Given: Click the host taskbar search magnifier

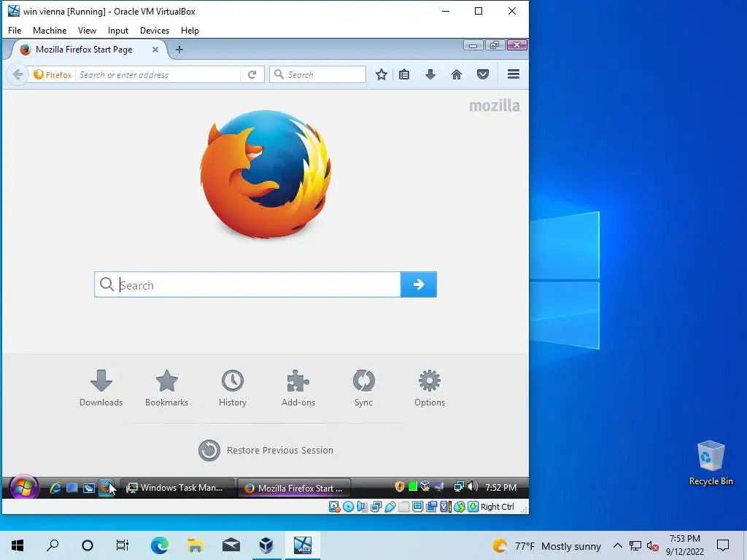Looking at the screenshot, I should point(53,545).
